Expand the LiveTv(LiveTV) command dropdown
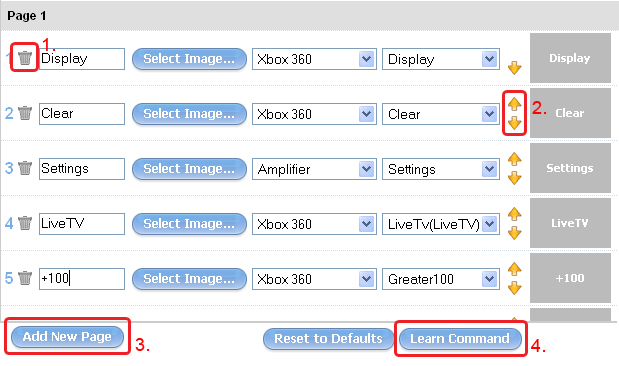619x366 pixels. point(441,224)
